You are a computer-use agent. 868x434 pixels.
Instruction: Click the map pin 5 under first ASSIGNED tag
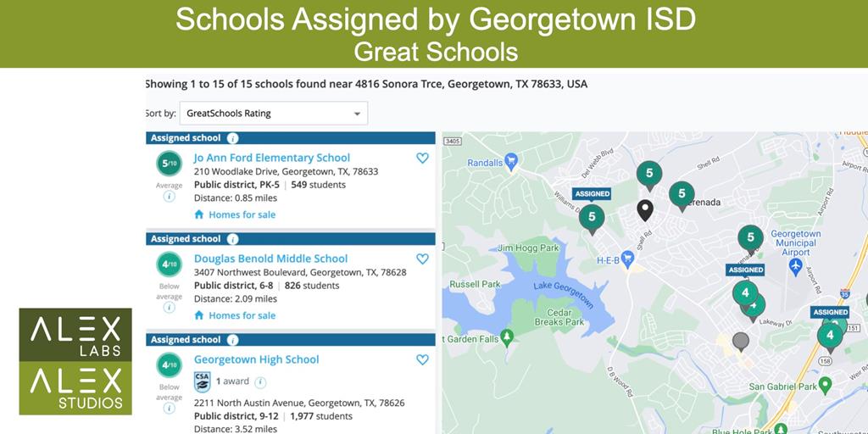[x=592, y=220]
